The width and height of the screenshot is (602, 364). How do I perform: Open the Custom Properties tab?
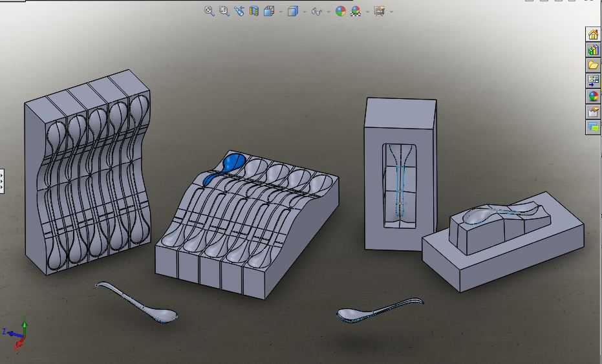pos(593,112)
